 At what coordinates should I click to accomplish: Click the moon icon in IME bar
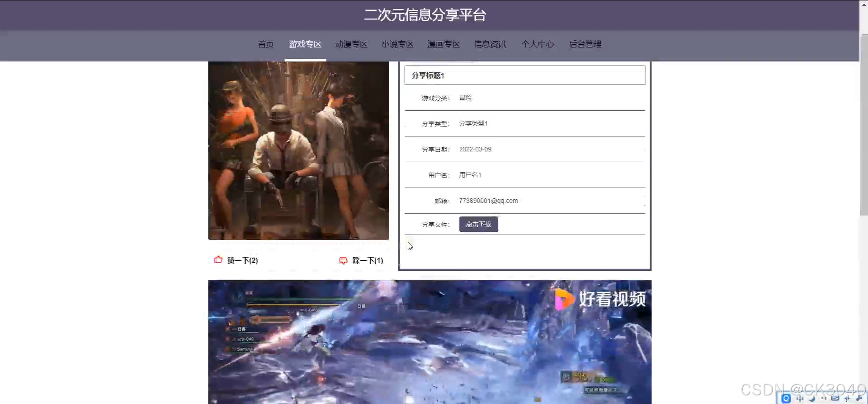(812, 399)
